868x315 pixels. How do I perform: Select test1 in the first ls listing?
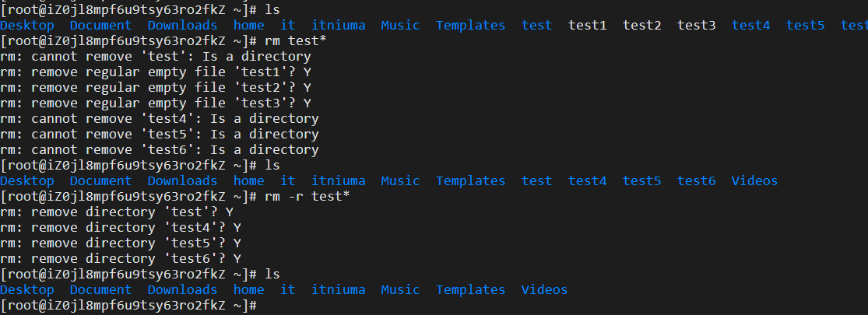[587, 25]
